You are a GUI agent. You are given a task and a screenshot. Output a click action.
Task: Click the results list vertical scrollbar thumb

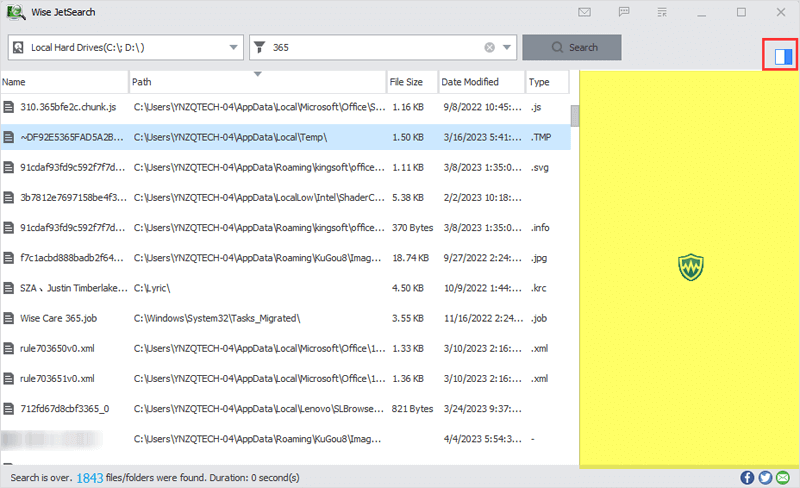pyautogui.click(x=575, y=115)
